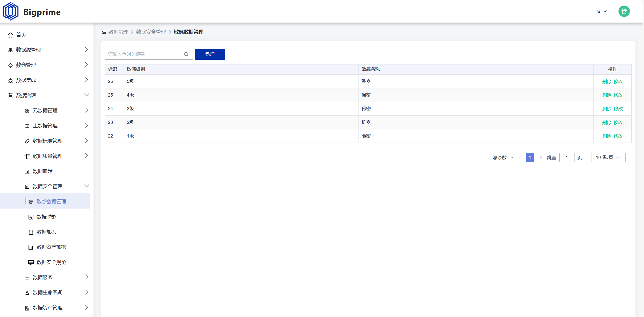The height and width of the screenshot is (317, 644).
Task: Open the green 管 user avatar
Action: (624, 11)
